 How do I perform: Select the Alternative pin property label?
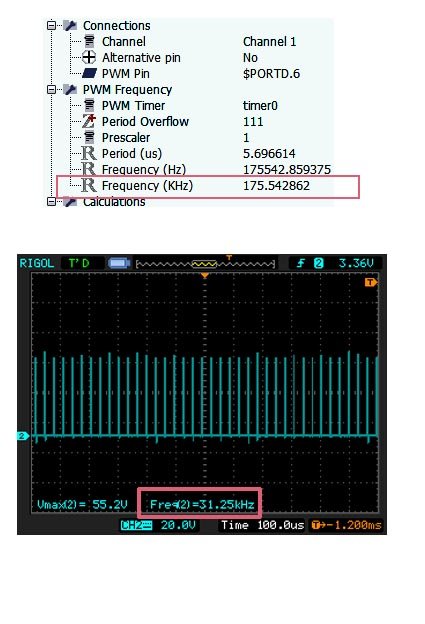pos(141,58)
